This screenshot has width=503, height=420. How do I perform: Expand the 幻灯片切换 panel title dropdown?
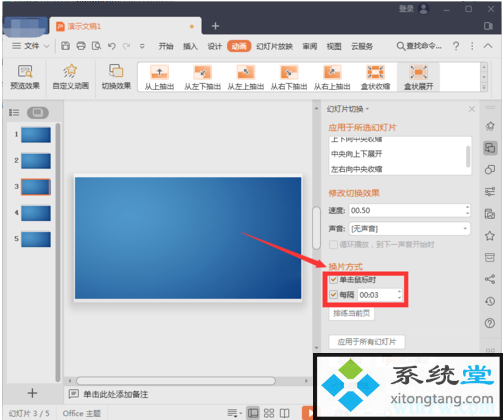pyautogui.click(x=367, y=109)
